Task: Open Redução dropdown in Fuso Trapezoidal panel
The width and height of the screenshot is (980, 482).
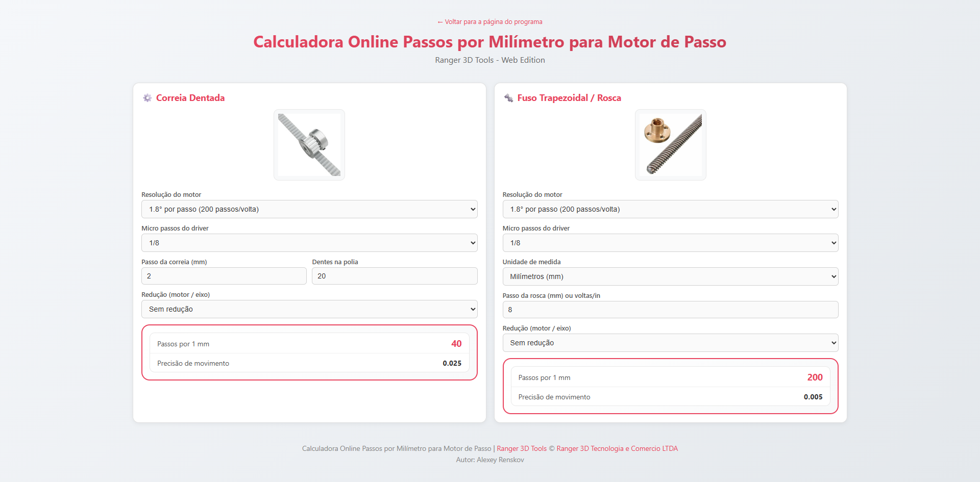Action: point(670,343)
